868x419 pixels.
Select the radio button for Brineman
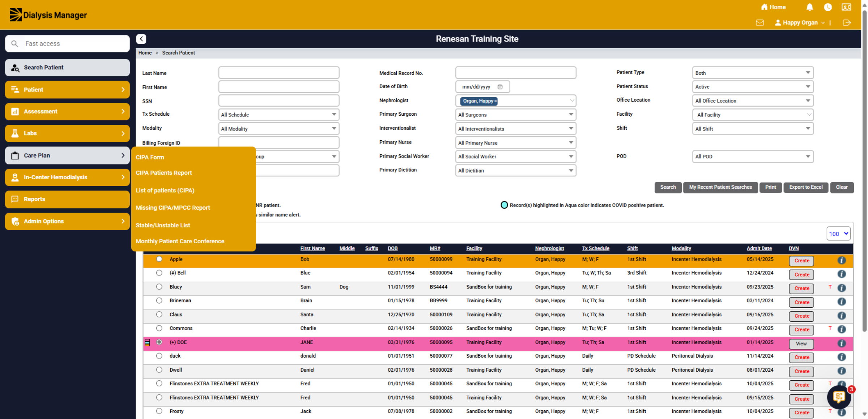point(159,301)
